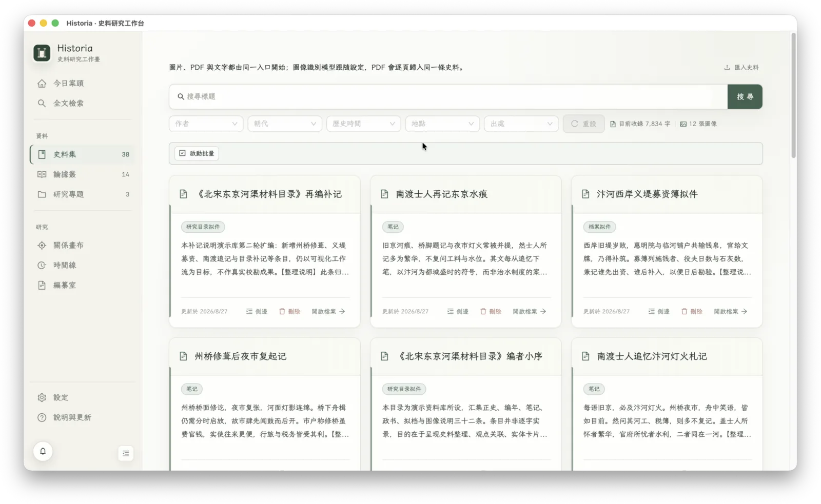Delete the 南渡士人再记东京水痕 card
Viewport: 821px width, 504px height.
coord(491,311)
